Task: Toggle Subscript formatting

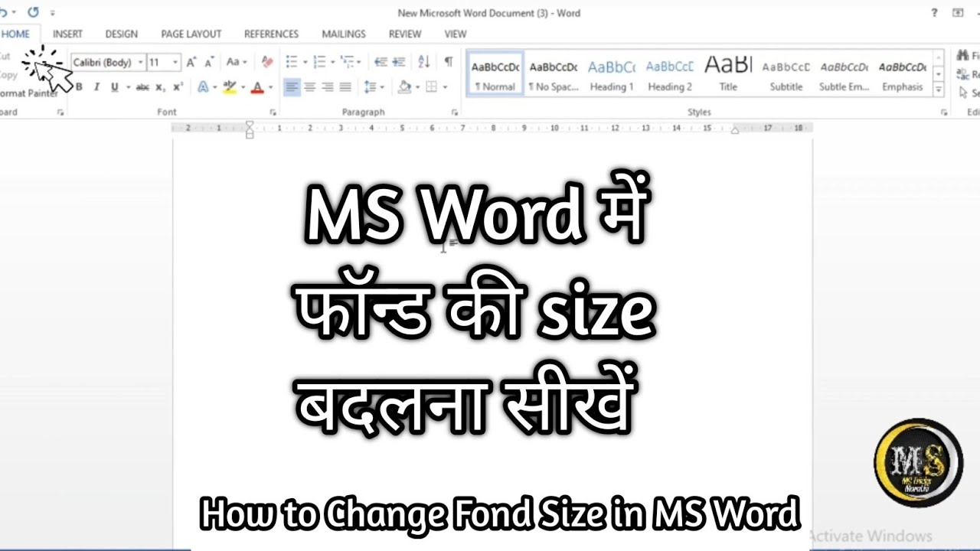Action: coord(160,87)
